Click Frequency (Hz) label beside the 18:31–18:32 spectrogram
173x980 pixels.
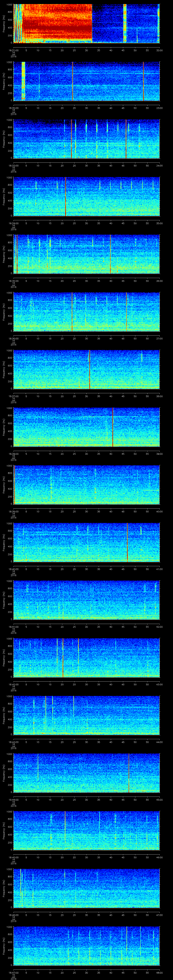coord(4,24)
